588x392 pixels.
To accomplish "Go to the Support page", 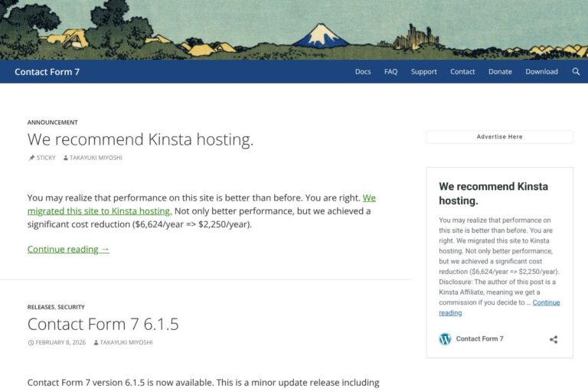I will (423, 72).
